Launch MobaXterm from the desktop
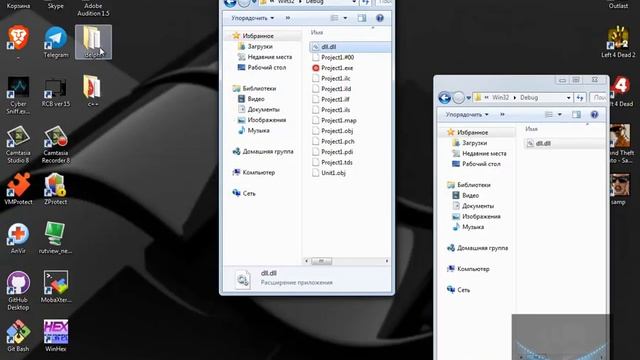 point(56,287)
